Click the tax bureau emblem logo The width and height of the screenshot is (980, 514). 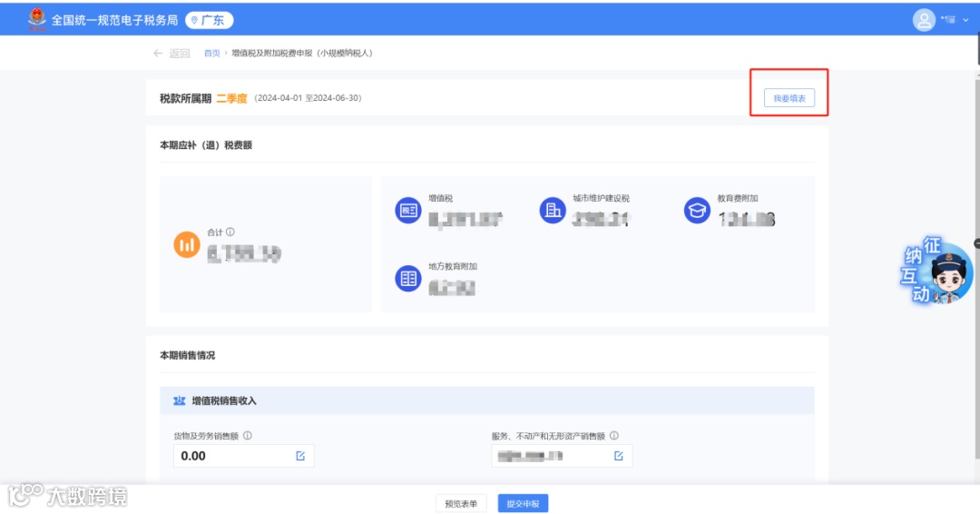tap(37, 19)
